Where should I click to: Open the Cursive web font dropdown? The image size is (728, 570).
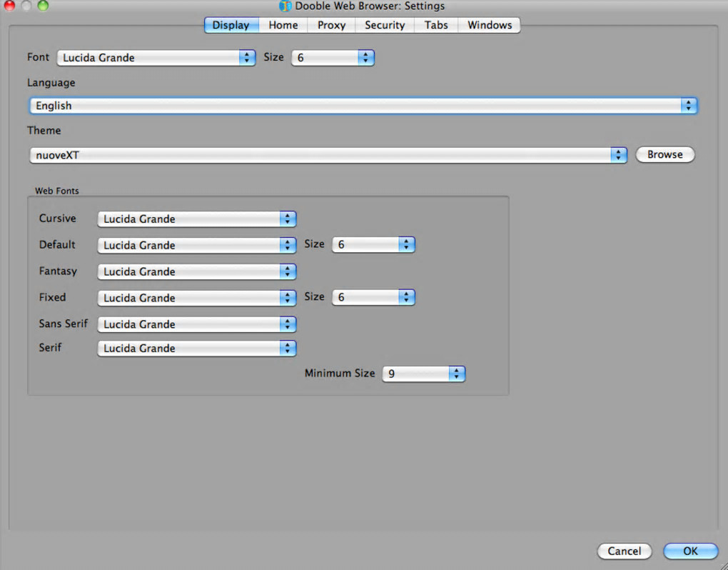pos(197,219)
